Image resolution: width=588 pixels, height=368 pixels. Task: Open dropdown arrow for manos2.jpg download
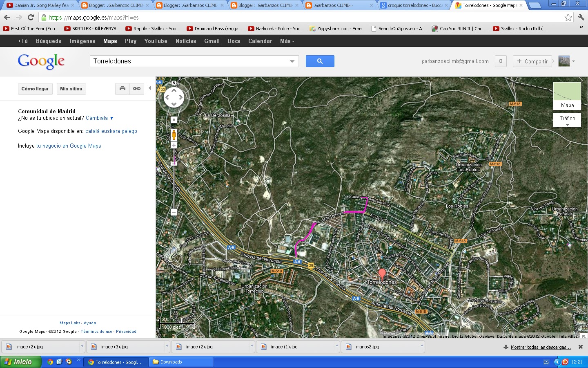tap(421, 346)
